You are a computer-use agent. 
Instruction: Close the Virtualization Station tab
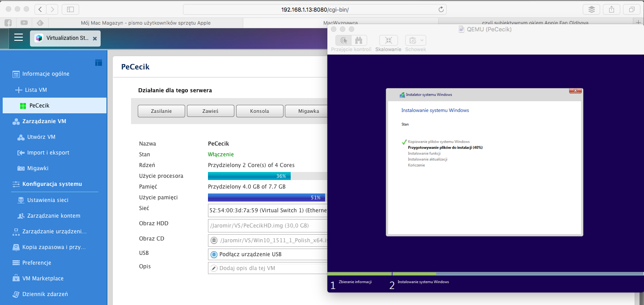click(95, 39)
